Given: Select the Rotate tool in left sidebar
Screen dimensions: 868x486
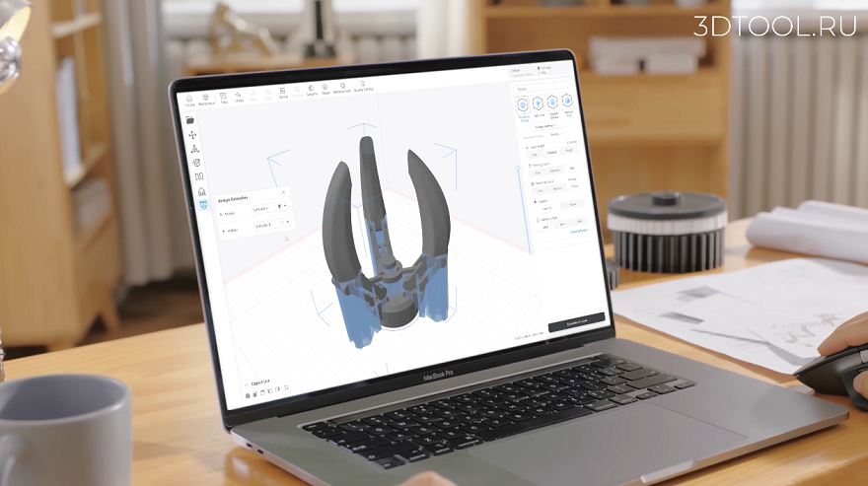Looking at the screenshot, I should [x=196, y=163].
